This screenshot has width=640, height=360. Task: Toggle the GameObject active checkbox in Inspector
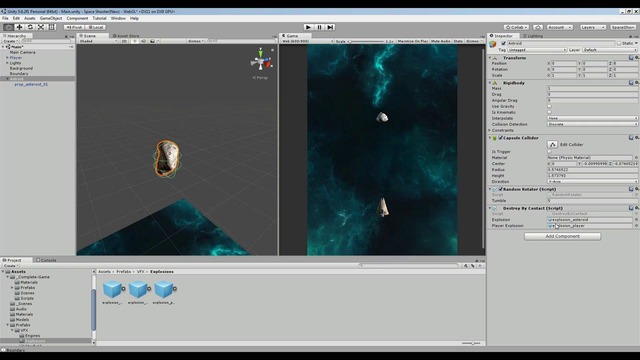coord(503,43)
